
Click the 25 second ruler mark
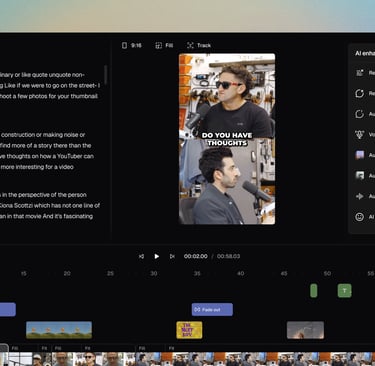point(110,273)
